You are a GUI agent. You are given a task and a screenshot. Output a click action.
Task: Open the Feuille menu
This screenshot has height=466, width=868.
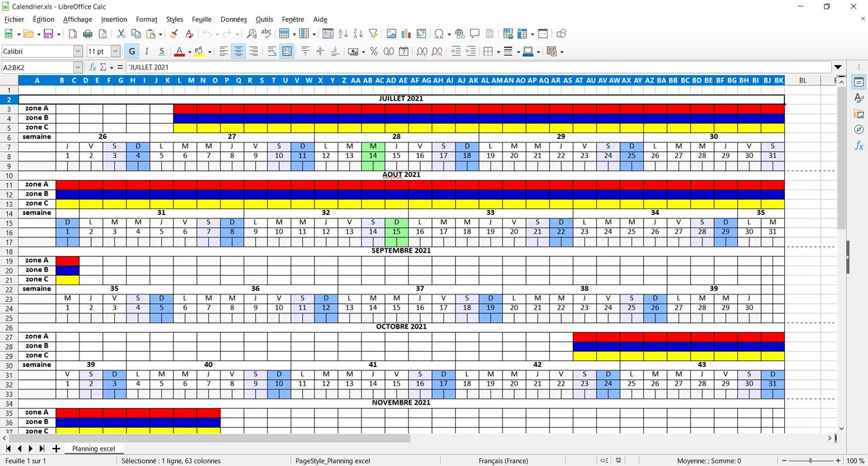pyautogui.click(x=202, y=20)
